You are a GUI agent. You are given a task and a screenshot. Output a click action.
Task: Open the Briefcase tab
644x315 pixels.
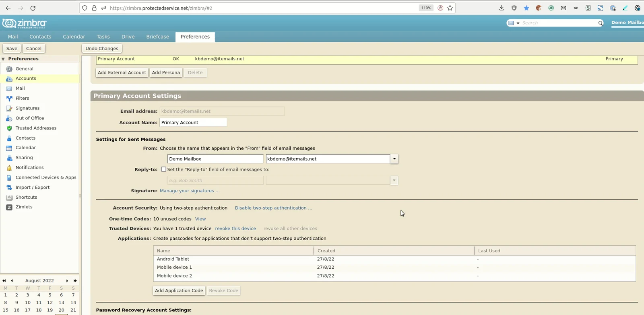coord(157,37)
